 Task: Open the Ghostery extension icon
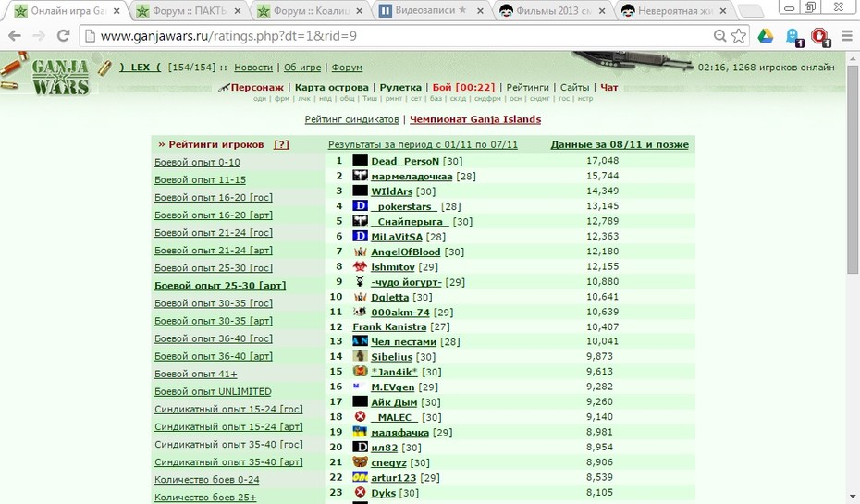[792, 37]
